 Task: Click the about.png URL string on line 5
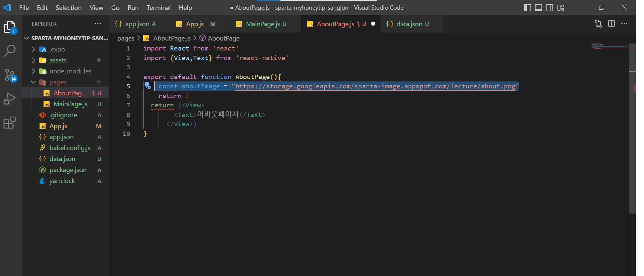coord(375,86)
